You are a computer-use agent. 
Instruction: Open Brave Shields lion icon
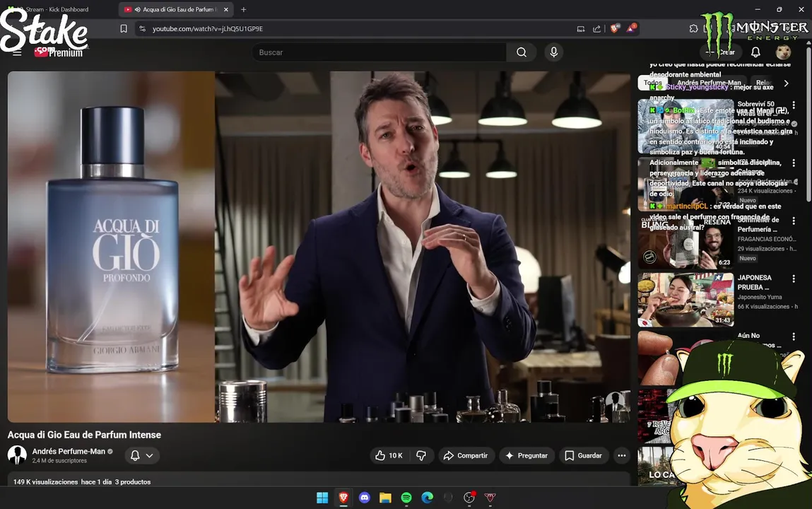615,28
